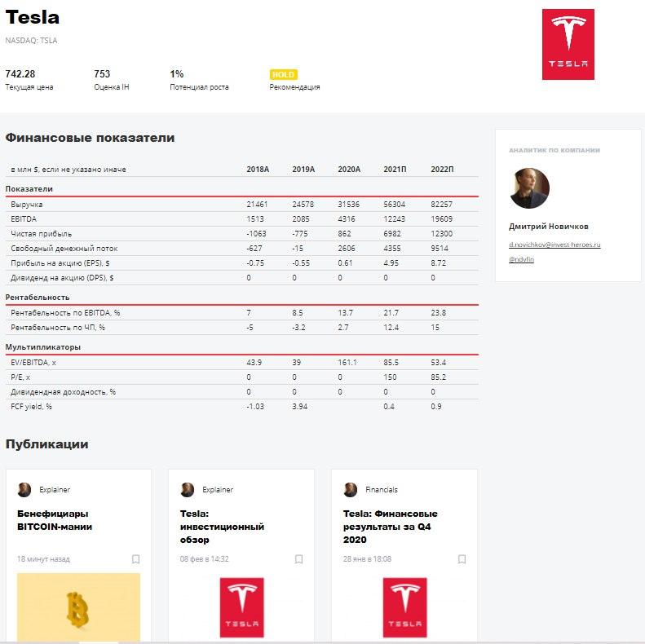
Task: Click FCF yield value 3.94
Action: click(x=300, y=407)
